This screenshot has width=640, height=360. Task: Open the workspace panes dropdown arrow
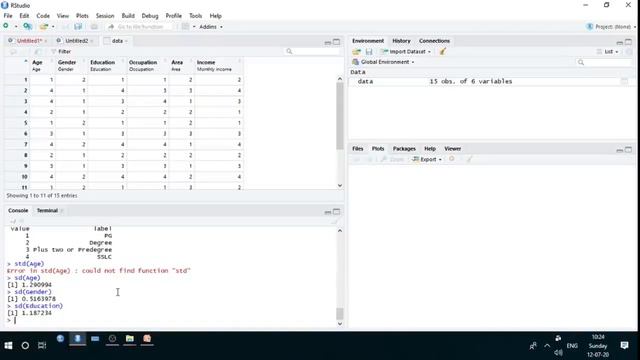point(194,27)
